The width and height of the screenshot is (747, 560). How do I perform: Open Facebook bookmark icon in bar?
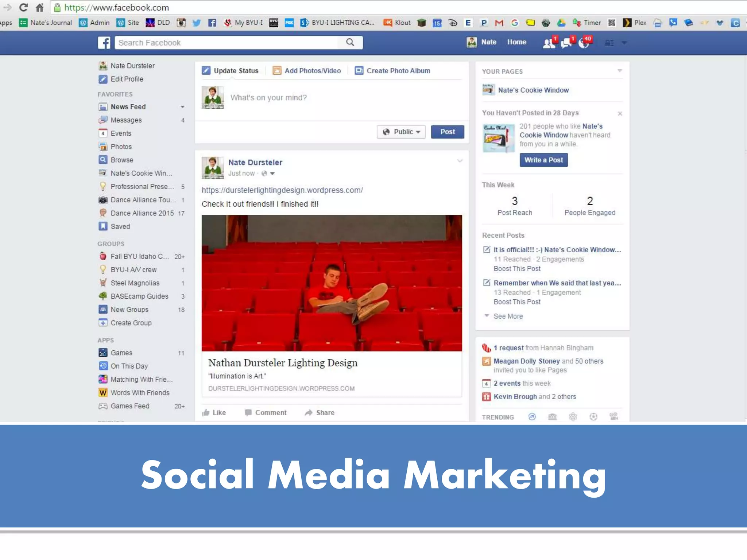point(212,23)
